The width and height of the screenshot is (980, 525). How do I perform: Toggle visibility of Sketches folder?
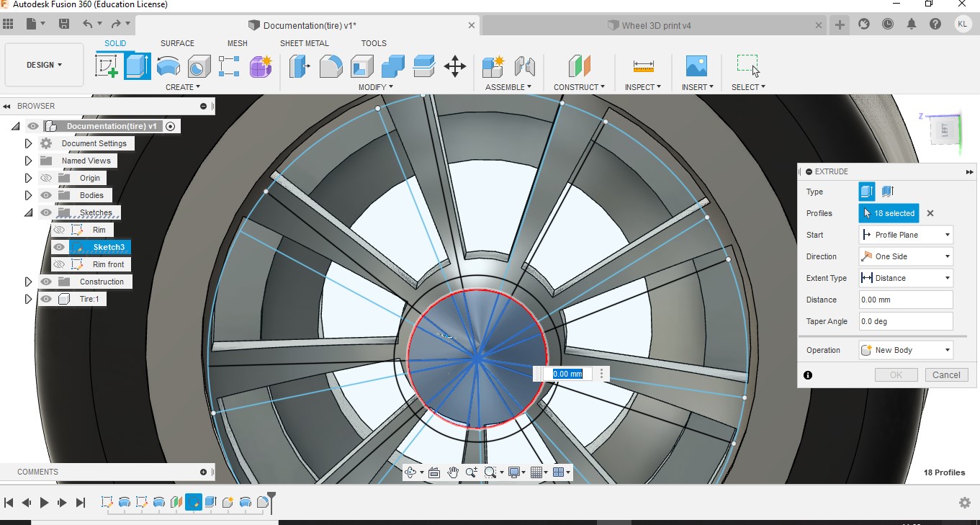[46, 212]
